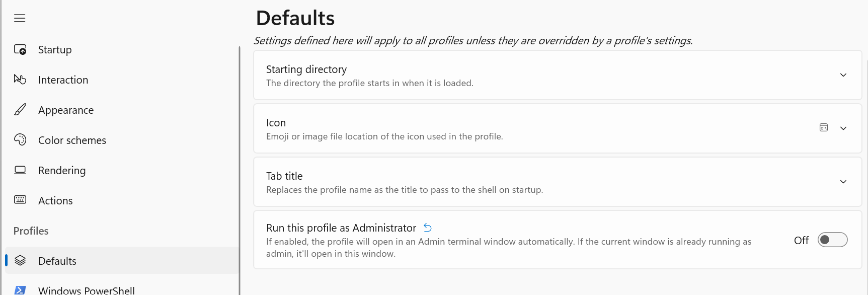Click the Windows PowerShell profile icon
This screenshot has height=295, width=868.
20,290
